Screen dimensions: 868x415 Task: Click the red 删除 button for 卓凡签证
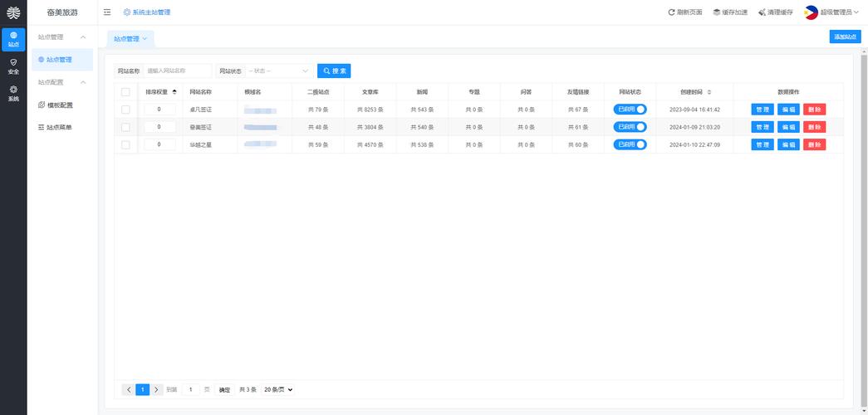point(814,110)
